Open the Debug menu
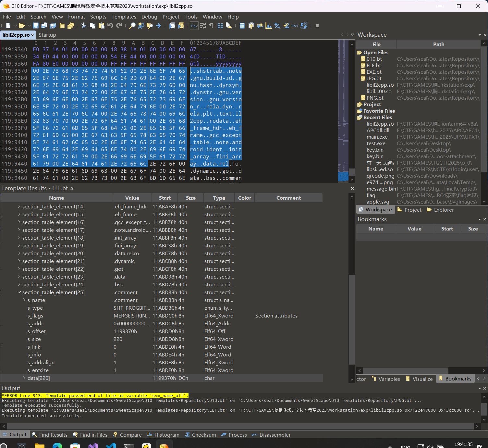 pos(149,17)
